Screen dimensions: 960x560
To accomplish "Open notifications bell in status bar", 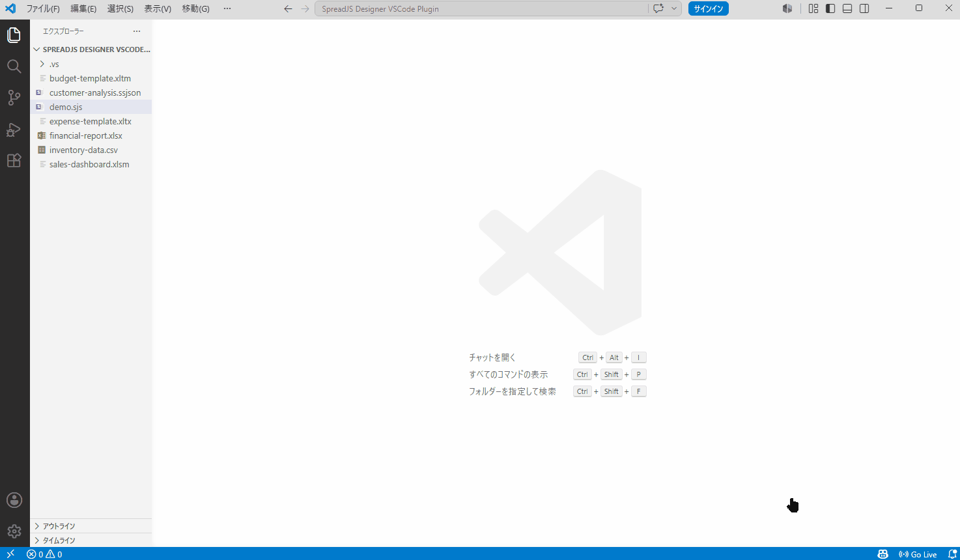I will [x=952, y=554].
